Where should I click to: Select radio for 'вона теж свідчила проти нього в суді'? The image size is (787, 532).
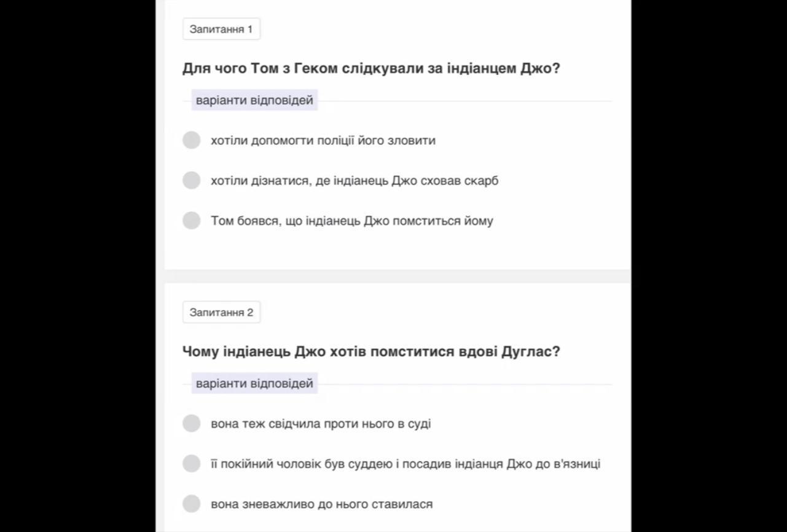192,423
